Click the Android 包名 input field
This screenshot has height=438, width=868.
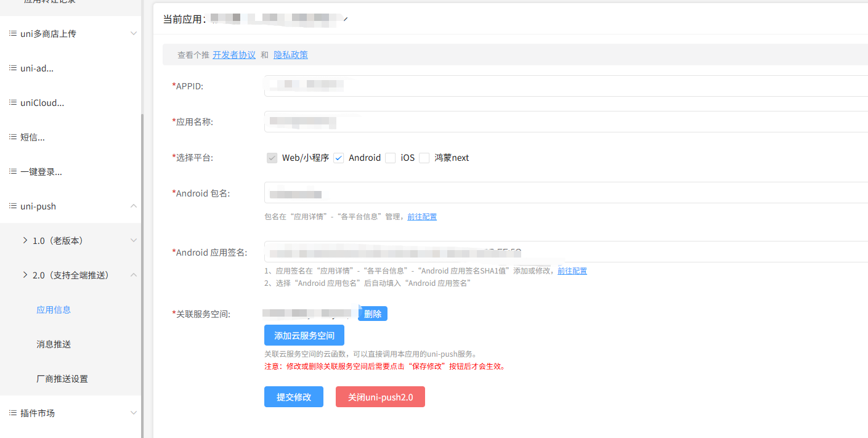pyautogui.click(x=554, y=193)
